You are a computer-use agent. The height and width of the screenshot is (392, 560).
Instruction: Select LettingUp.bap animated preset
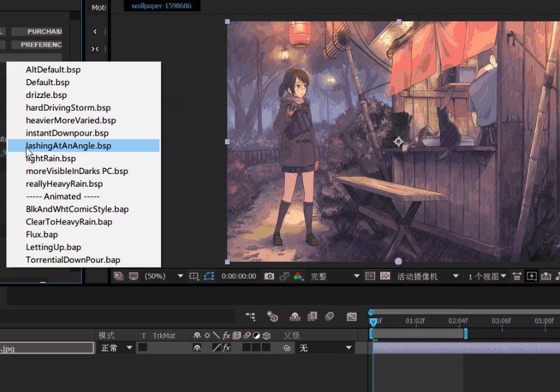click(83, 247)
